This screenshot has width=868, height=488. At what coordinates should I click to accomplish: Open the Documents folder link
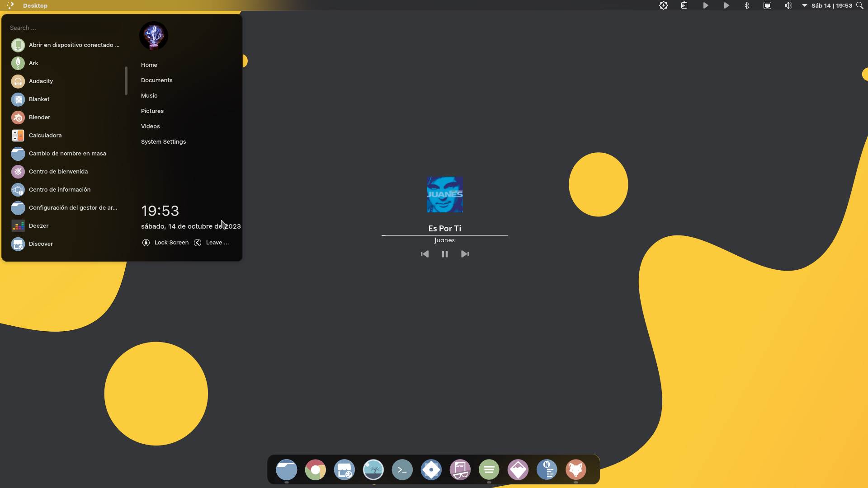coord(156,80)
